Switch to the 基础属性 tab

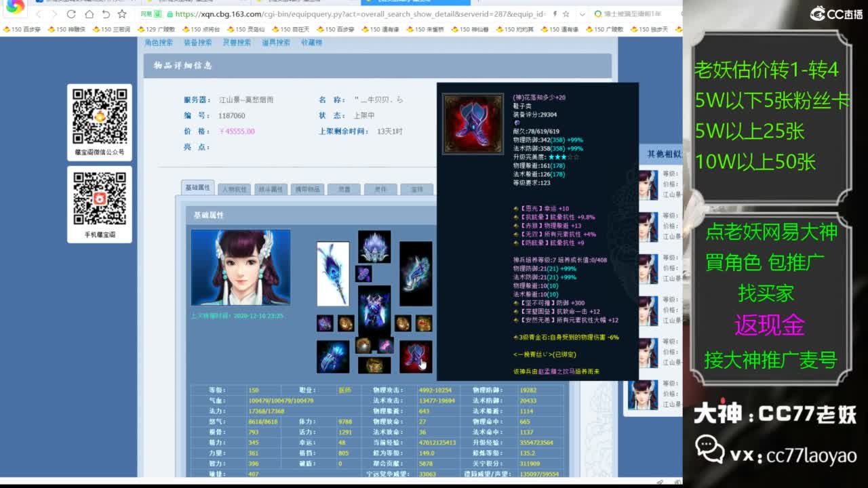(x=198, y=188)
